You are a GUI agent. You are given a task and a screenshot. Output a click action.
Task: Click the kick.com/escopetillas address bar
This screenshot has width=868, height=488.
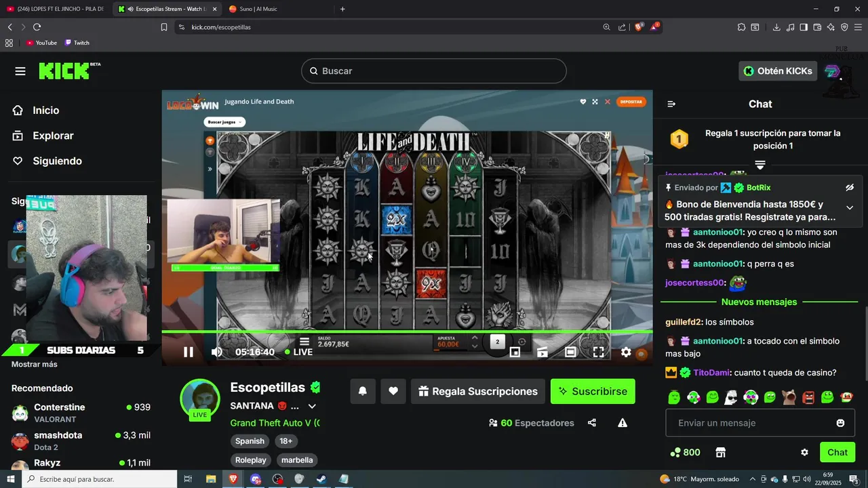[391, 27]
